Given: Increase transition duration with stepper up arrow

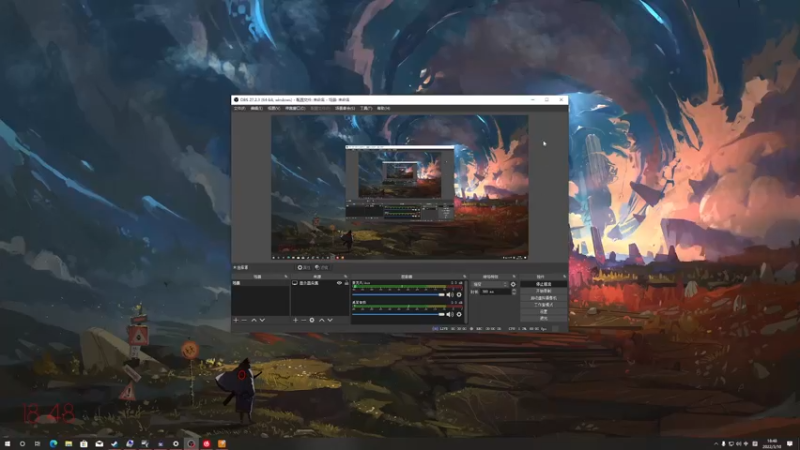Looking at the screenshot, I should (514, 290).
